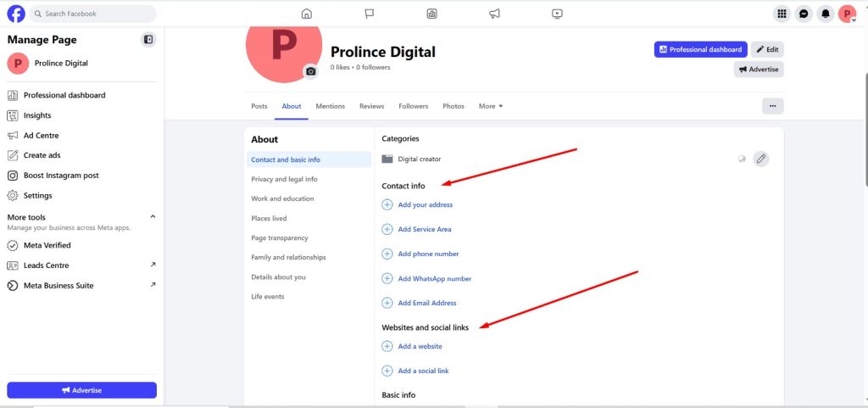
Task: Open the Pages flag icon
Action: [x=370, y=14]
